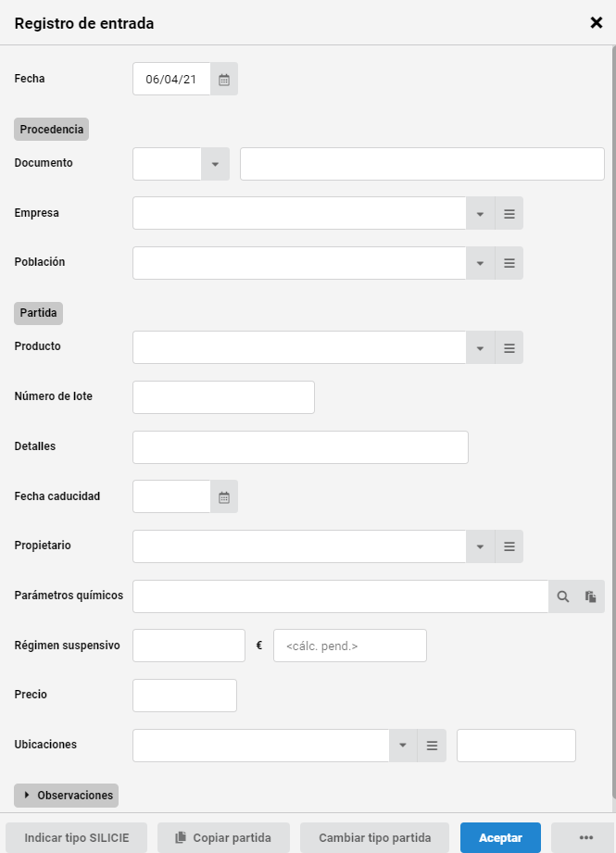Open the Fecha calendar picker

point(224,80)
